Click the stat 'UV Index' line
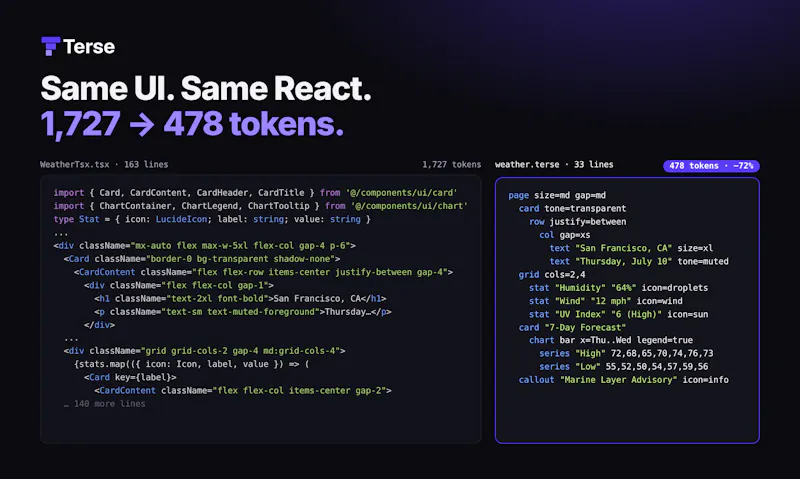This screenshot has width=800, height=479. click(618, 315)
